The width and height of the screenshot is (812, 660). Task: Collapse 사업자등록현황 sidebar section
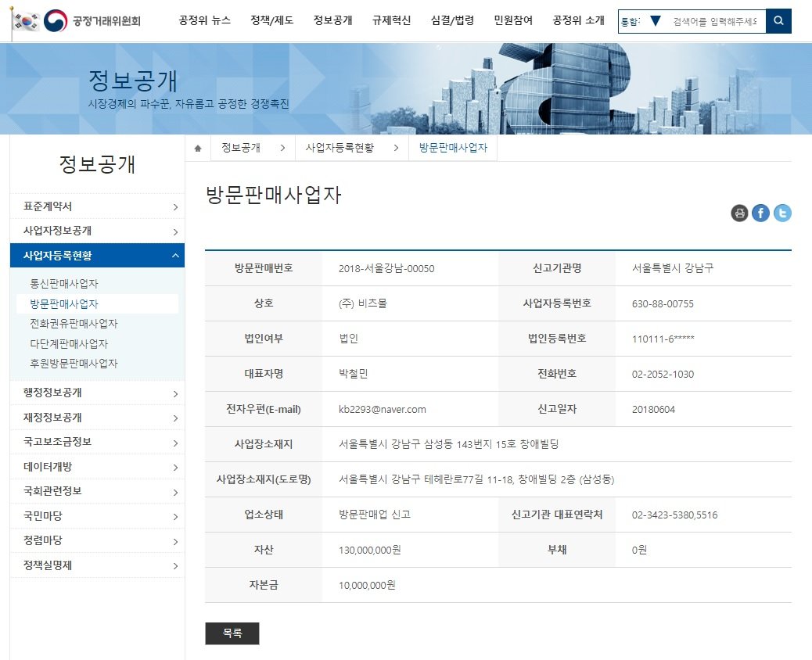97,255
